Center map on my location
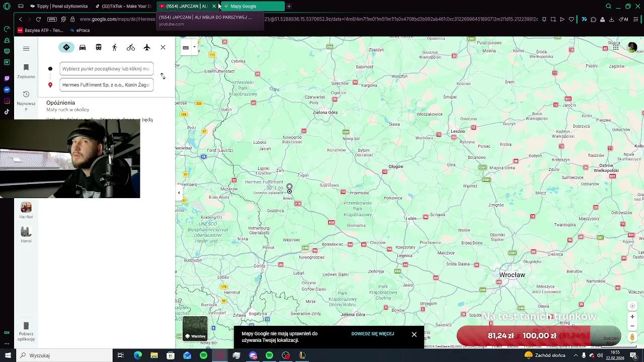 pos(632,306)
